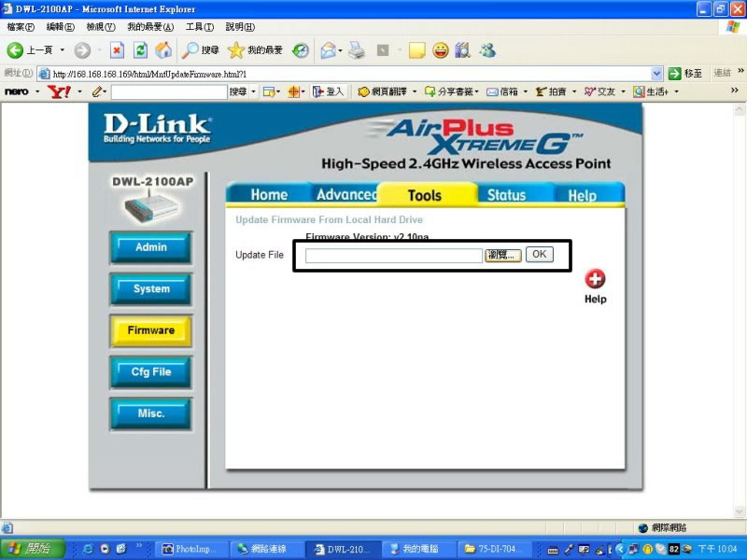Open the Help menu (說明)
Image resolution: width=747 pixels, height=560 pixels.
pos(240,27)
